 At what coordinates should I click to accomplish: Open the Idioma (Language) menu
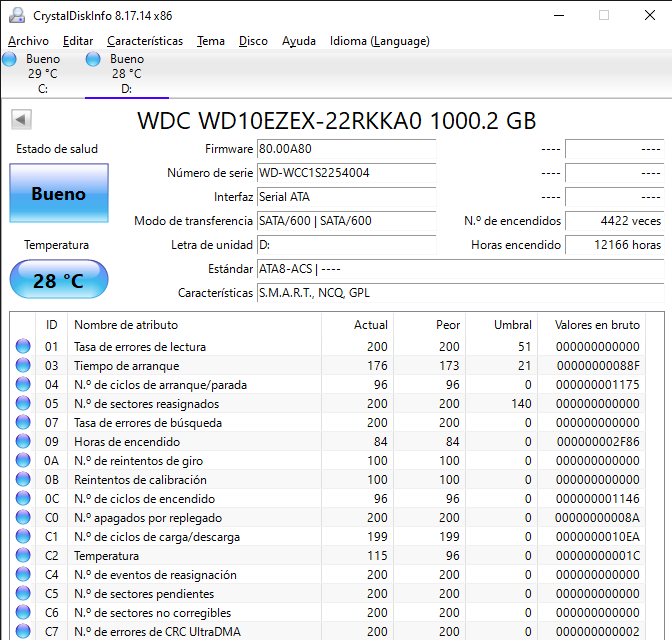point(380,41)
